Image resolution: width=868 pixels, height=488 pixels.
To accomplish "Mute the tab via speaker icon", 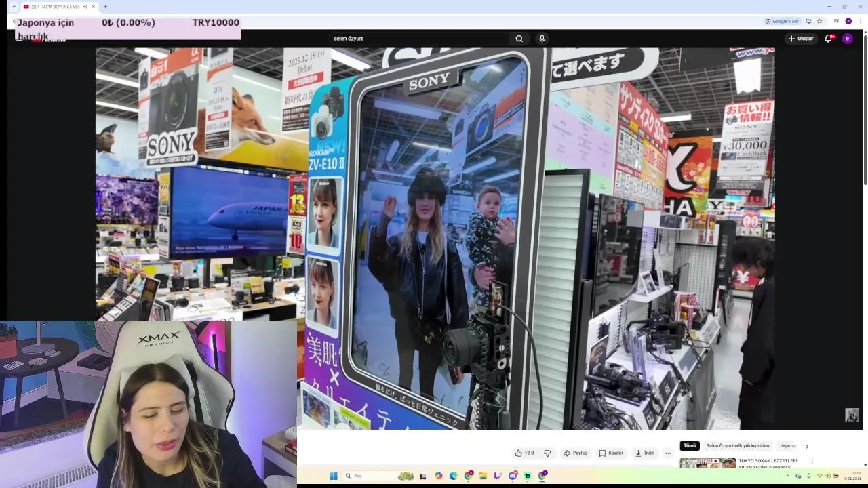I will pyautogui.click(x=85, y=7).
